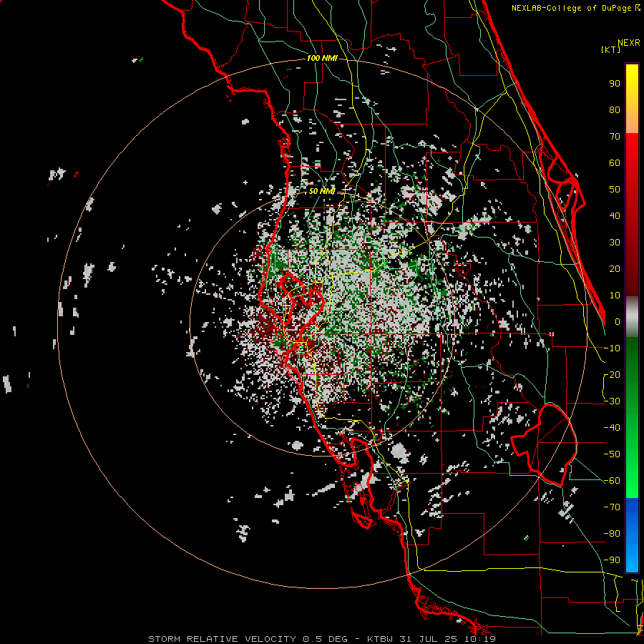Image resolution: width=644 pixels, height=644 pixels.
Task: Click the negative 90 knots scale label
Action: point(612,560)
